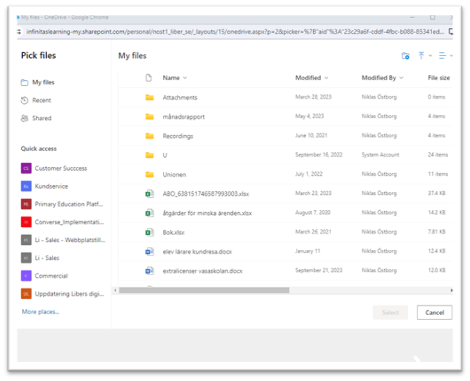This screenshot has height=381, width=470.
Task: Click the Commercial site name
Action: [x=51, y=276]
